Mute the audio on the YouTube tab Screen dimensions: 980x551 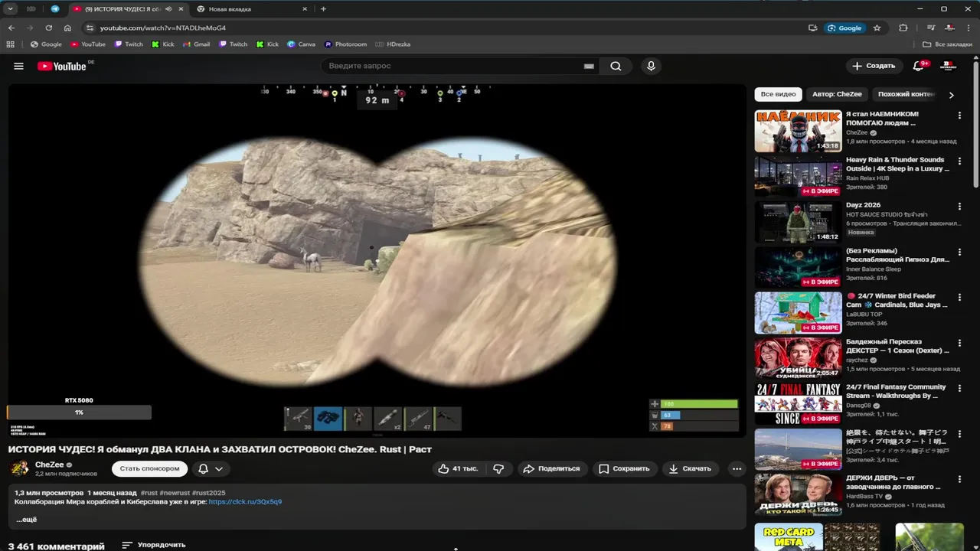168,9
